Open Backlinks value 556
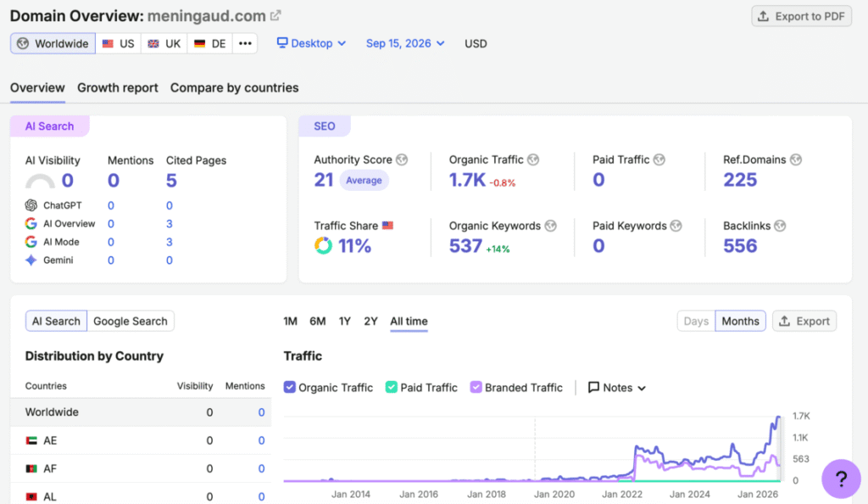The width and height of the screenshot is (868, 504). tap(740, 245)
